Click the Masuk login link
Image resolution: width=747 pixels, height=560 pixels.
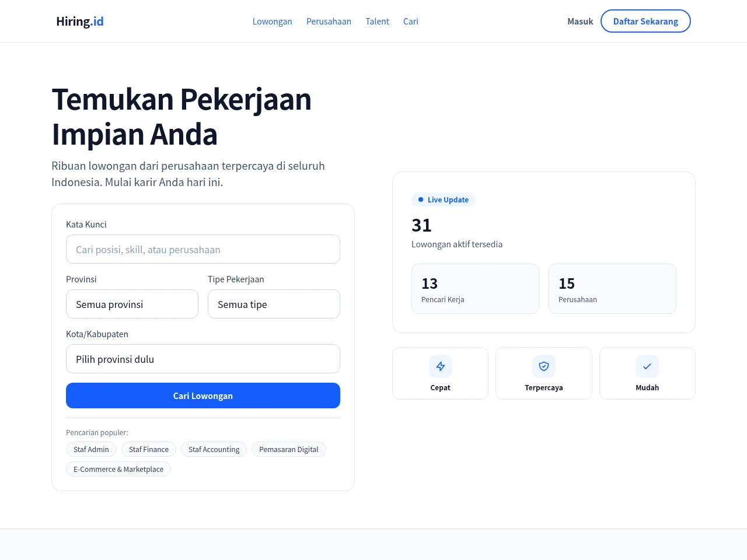[580, 22]
